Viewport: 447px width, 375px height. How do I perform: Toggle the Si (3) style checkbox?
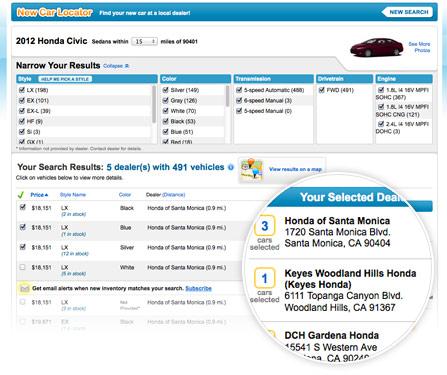click(22, 132)
